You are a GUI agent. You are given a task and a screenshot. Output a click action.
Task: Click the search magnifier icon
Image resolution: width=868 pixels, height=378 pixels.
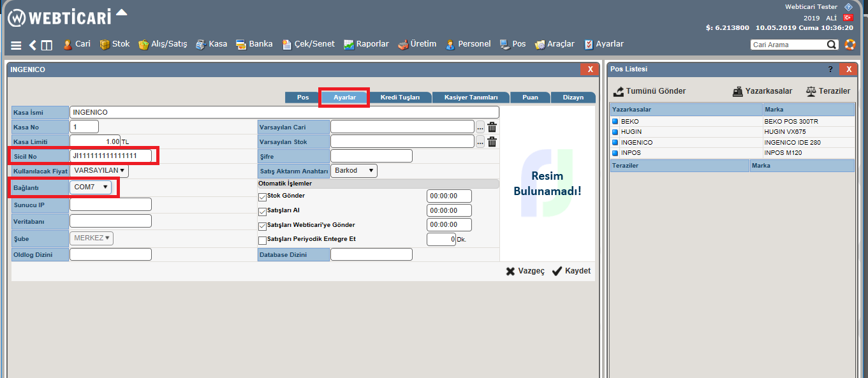pyautogui.click(x=832, y=45)
